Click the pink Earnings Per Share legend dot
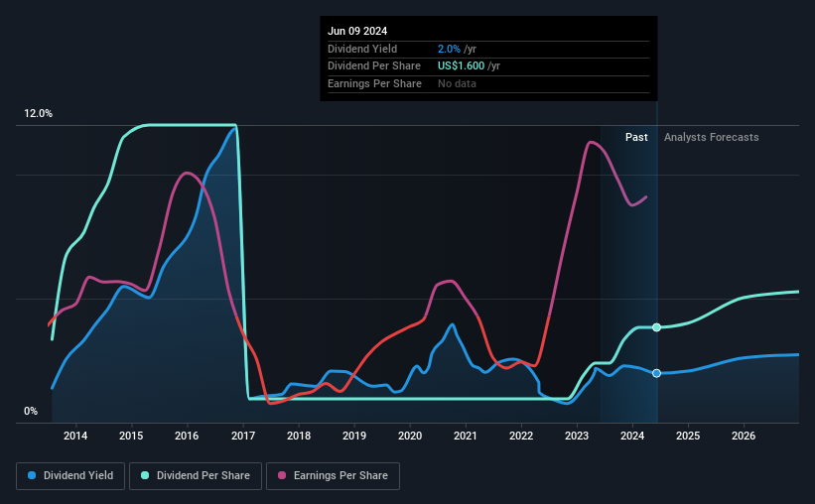Viewport: 815px width, 504px height. point(282,475)
